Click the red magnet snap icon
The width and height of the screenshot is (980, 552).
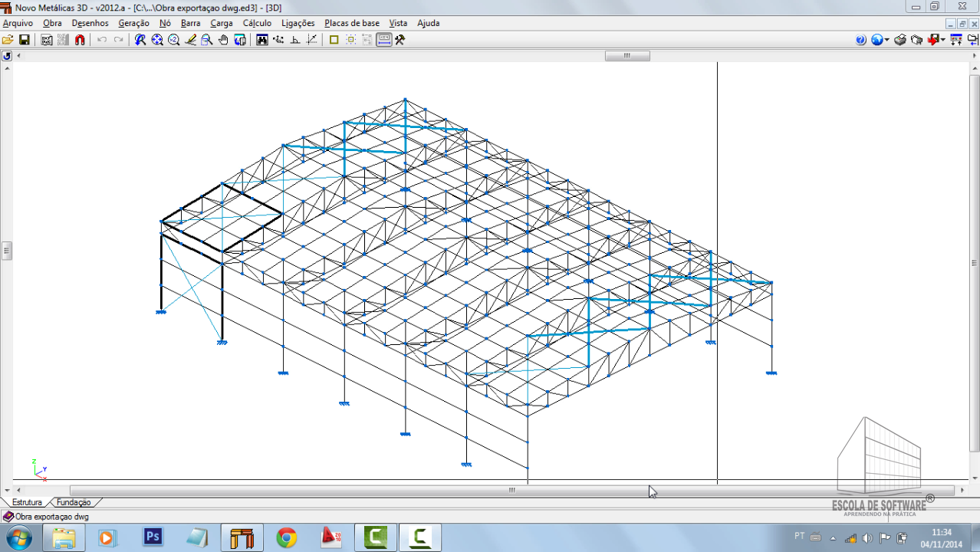click(x=80, y=40)
